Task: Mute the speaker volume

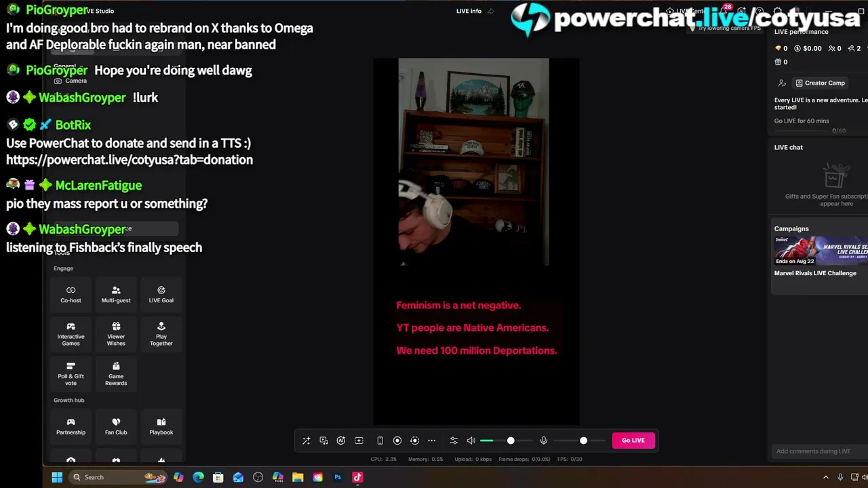Action: tap(471, 441)
